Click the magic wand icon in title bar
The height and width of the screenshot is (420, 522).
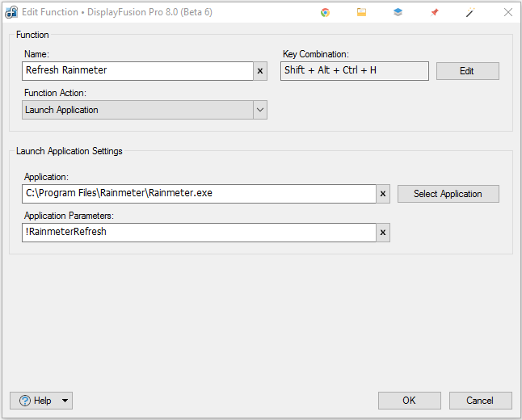(470, 12)
